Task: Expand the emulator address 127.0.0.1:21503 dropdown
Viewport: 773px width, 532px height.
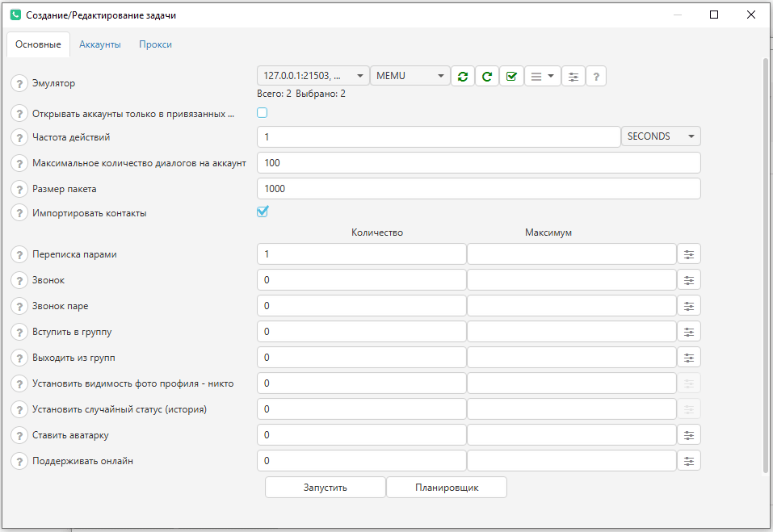Action: pyautogui.click(x=313, y=76)
